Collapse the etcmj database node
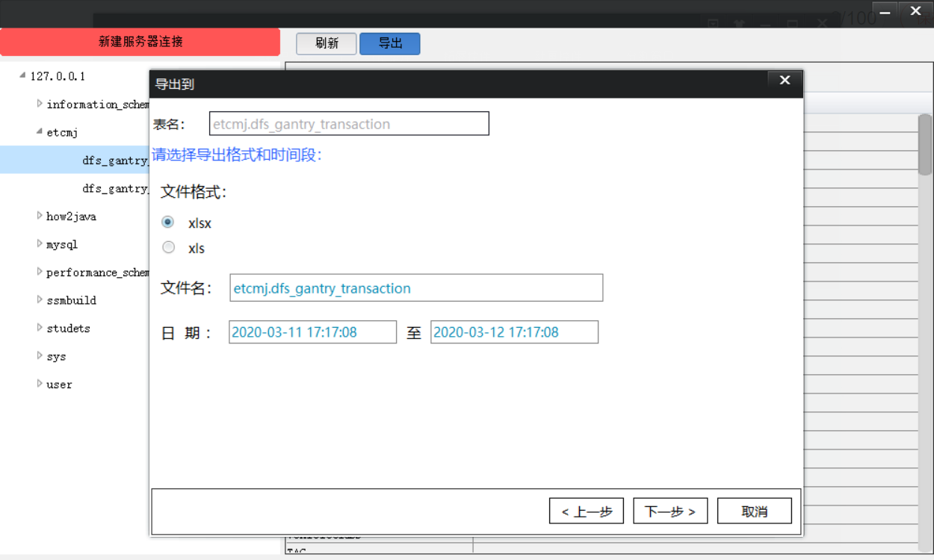Image resolution: width=934 pixels, height=560 pixels. click(x=40, y=131)
